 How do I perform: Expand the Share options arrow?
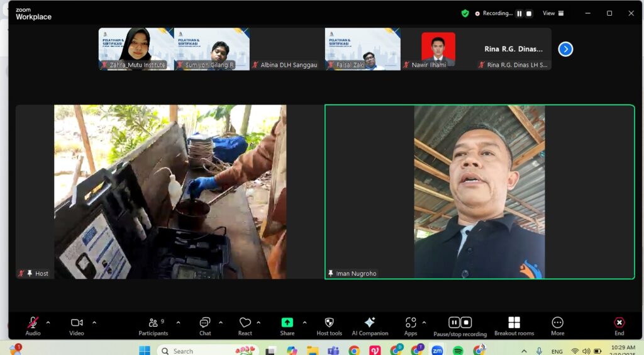point(304,323)
